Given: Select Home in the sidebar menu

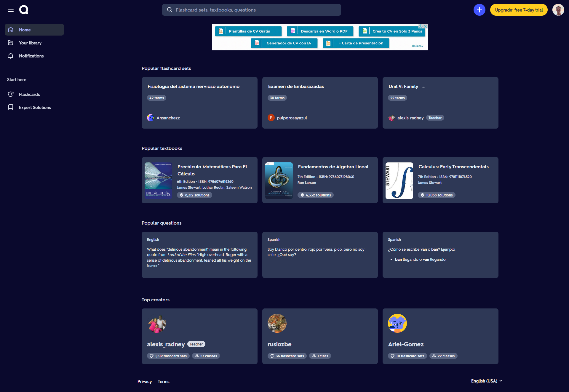Looking at the screenshot, I should pos(34,30).
